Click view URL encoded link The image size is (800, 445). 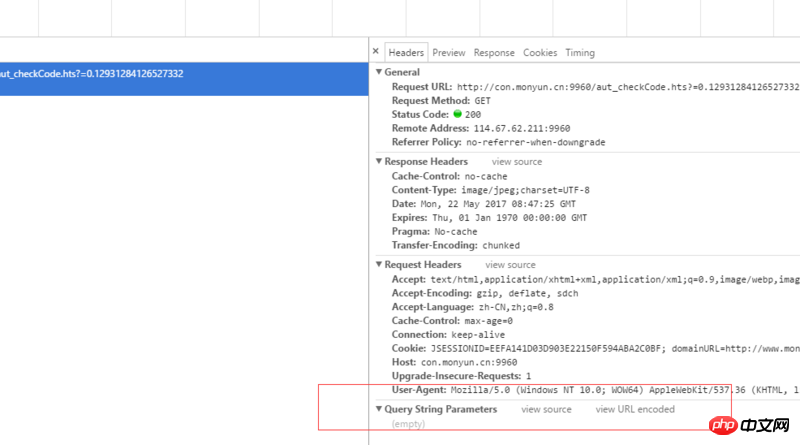pos(635,409)
